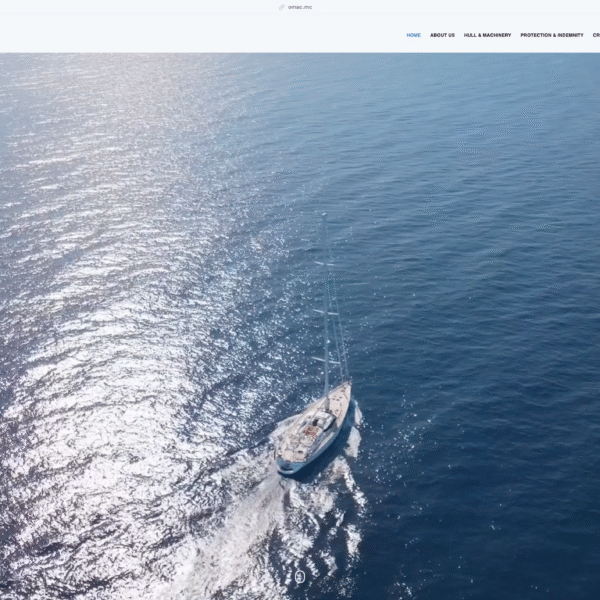Image resolution: width=600 pixels, height=600 pixels.
Task: Open the HOME menu item
Action: tap(413, 35)
